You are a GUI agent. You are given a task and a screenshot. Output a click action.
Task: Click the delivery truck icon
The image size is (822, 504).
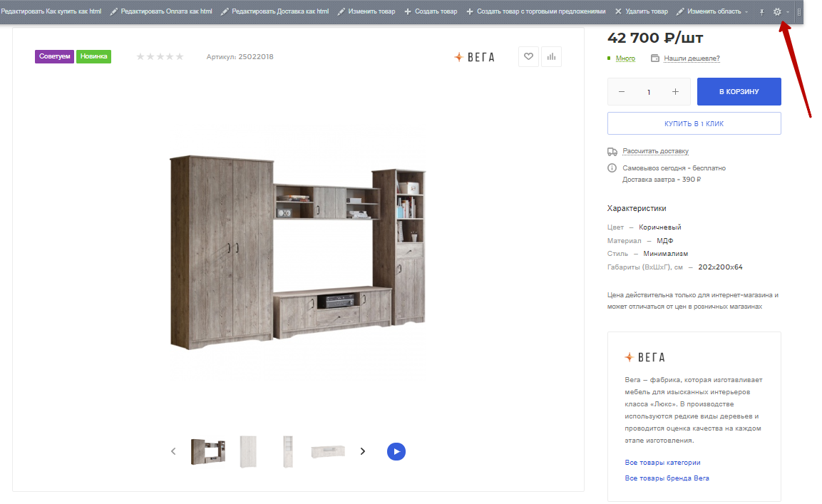tap(612, 152)
